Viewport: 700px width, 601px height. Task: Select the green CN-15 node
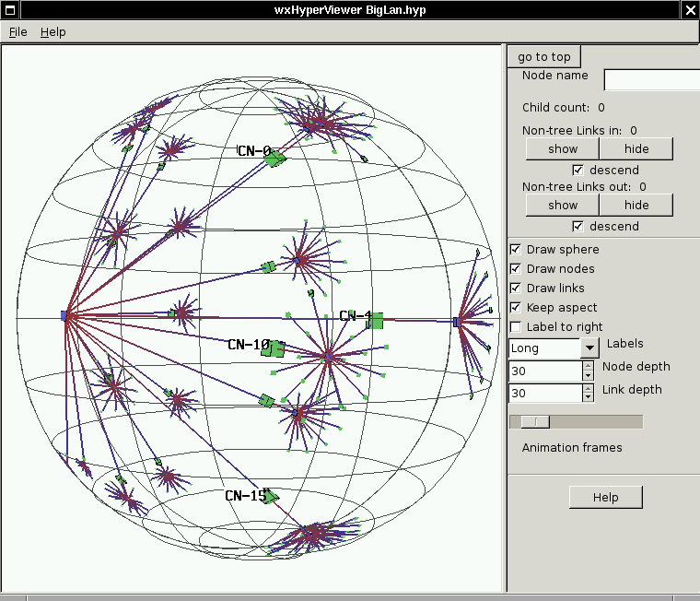click(x=271, y=498)
